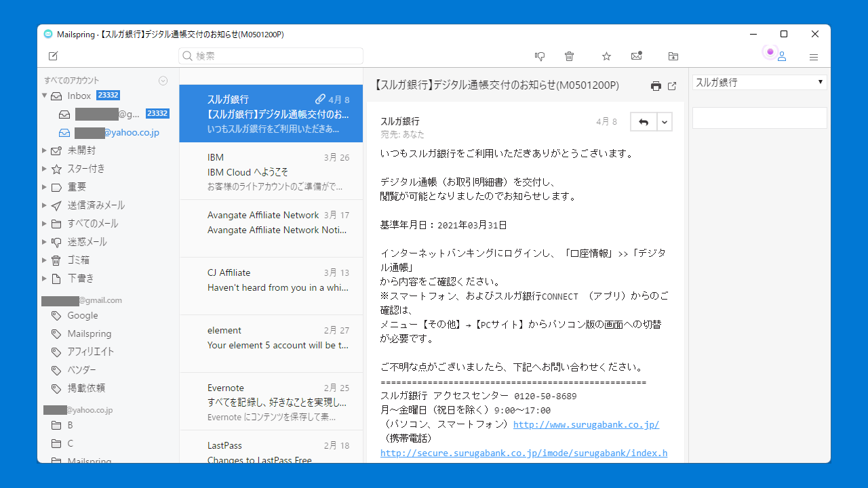The width and height of the screenshot is (868, 488).
Task: Click the unread count 23332 badge on Inbox
Action: pos(108,96)
